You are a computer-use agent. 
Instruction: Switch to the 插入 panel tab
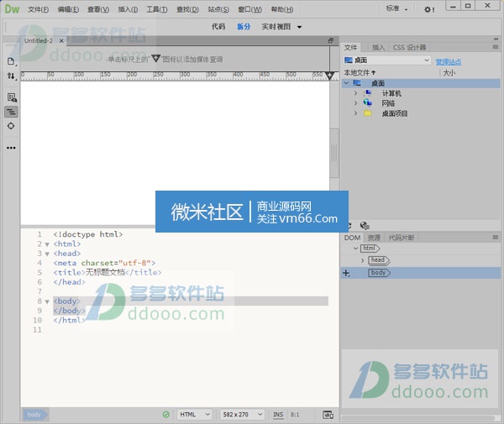(378, 48)
